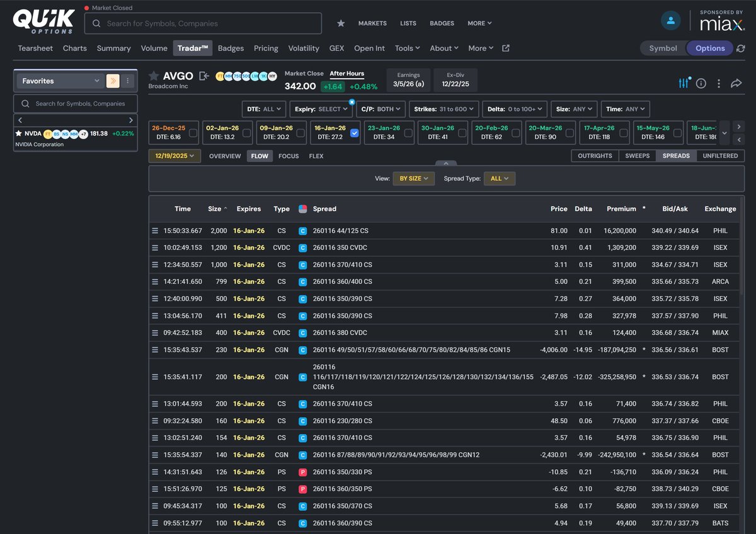Click the info circle icon

(x=701, y=83)
